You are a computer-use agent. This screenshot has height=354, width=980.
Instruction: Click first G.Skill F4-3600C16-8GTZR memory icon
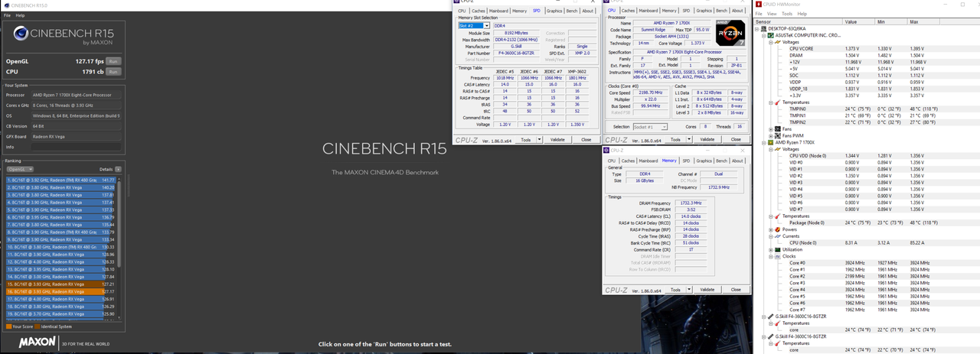click(x=771, y=316)
